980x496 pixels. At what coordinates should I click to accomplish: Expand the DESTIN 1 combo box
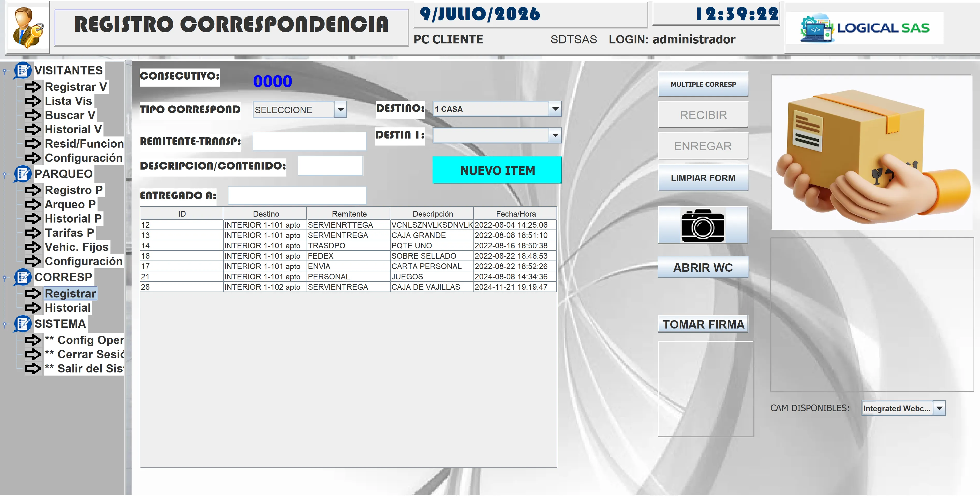555,135
